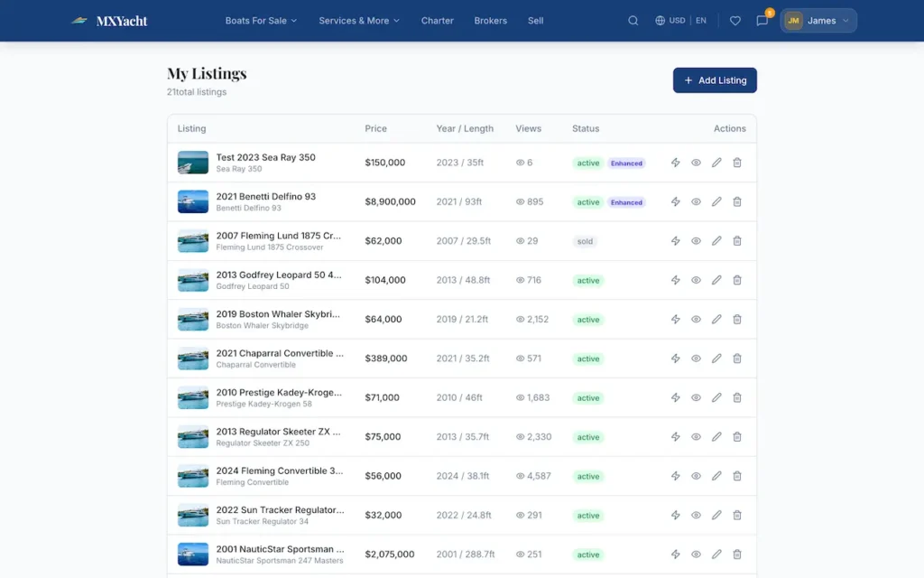Viewport: 924px width, 578px height.
Task: Open the Test 2023 Sea Ray 350 title
Action: [x=266, y=157]
